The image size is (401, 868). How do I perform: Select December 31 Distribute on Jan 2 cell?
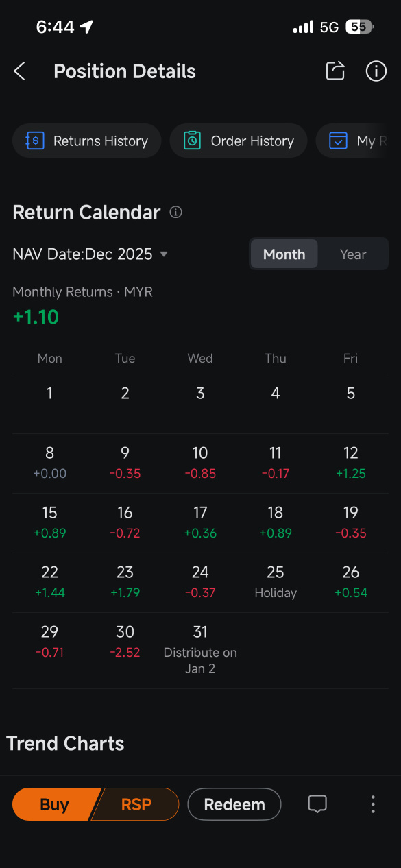click(x=200, y=649)
